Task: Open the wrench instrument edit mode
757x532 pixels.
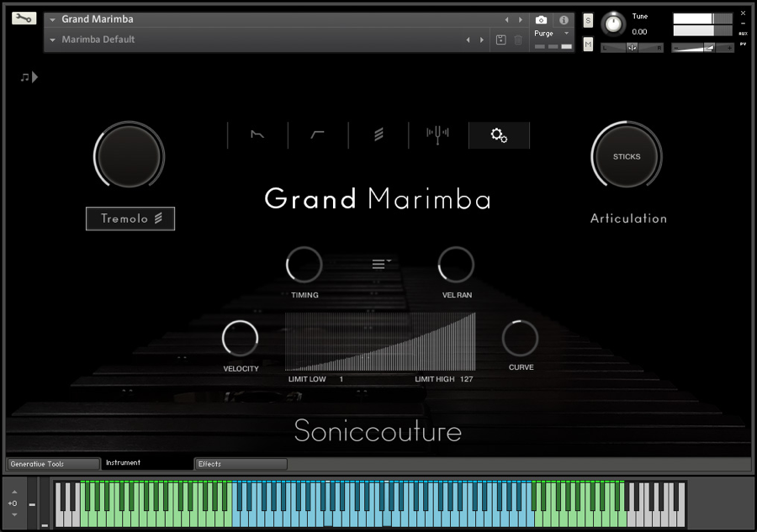Action: (24, 18)
